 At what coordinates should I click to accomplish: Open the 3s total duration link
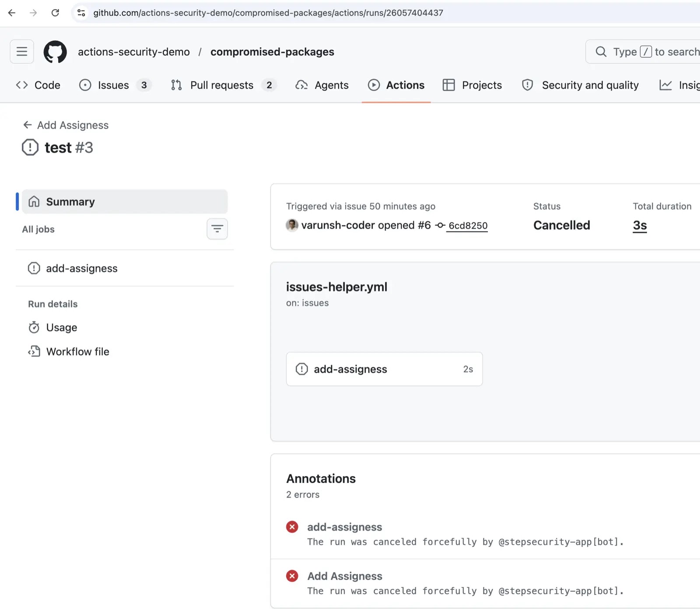[x=640, y=225]
